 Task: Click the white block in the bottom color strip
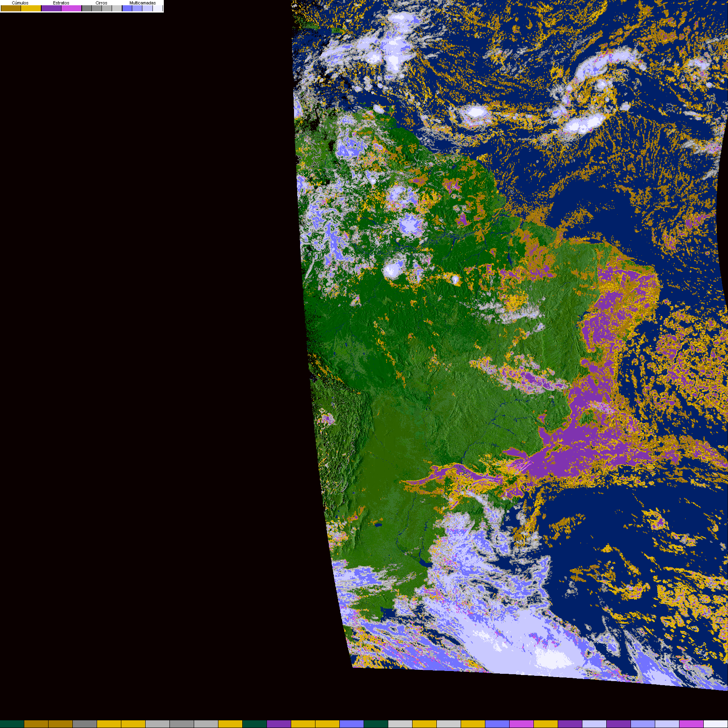[716, 724]
